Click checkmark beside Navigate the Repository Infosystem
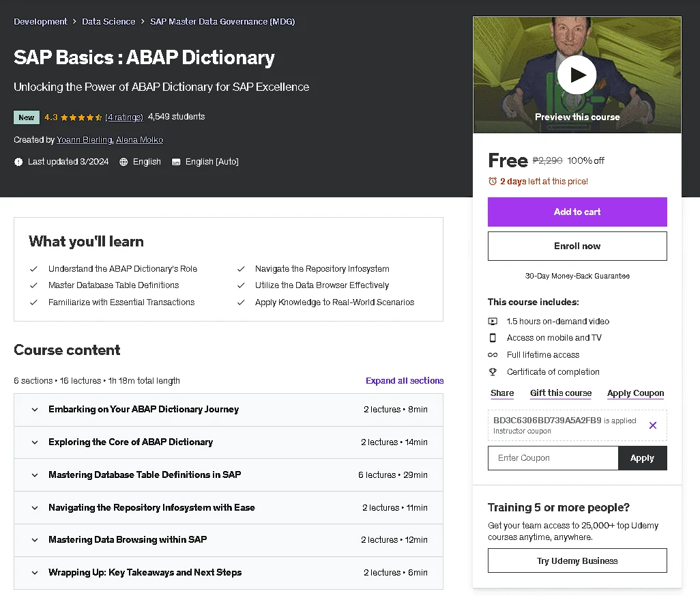Viewport: 700px width, 596px height. coord(241,269)
